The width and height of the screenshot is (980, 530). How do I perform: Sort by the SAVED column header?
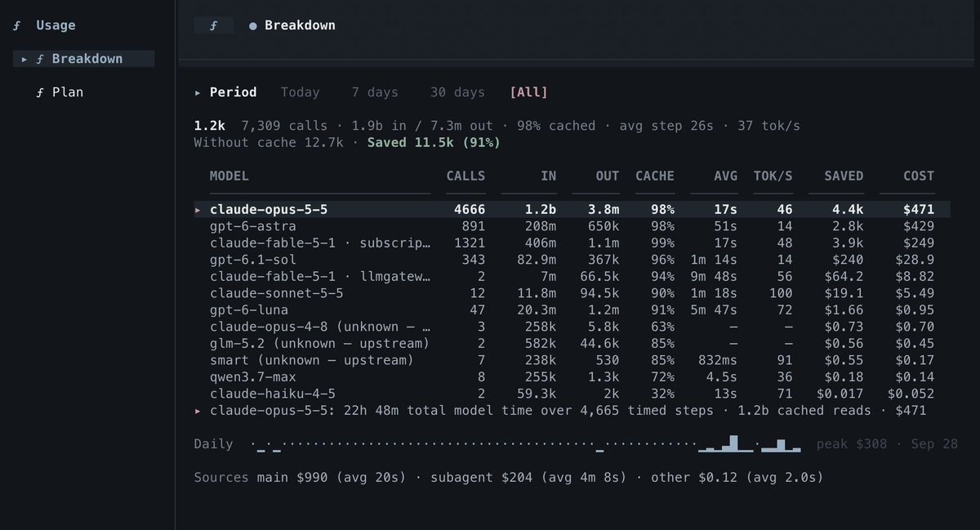pyautogui.click(x=844, y=176)
